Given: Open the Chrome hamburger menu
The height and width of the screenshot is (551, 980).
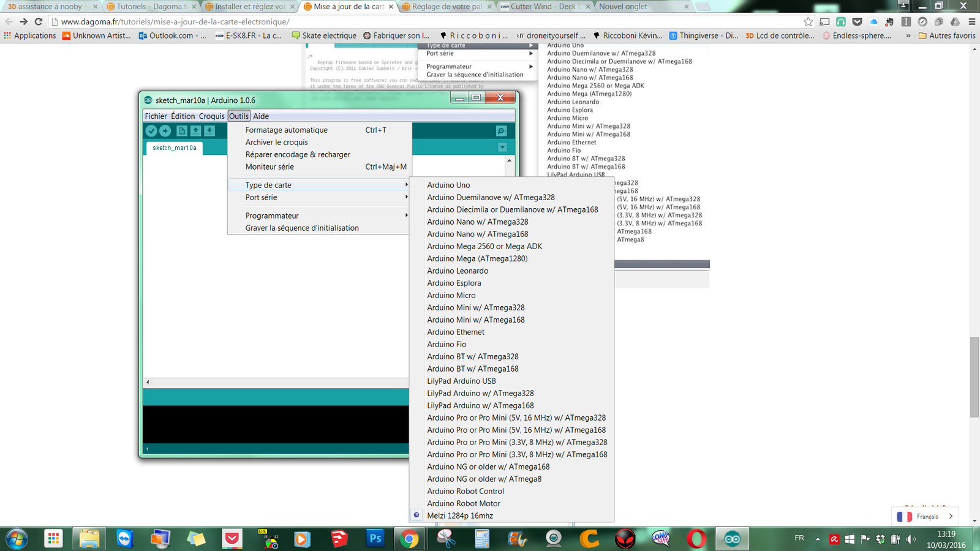Looking at the screenshot, I should pyautogui.click(x=971, y=21).
